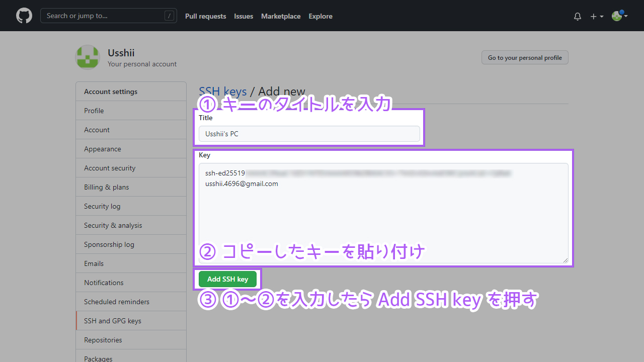
Task: Open Sponsorship log in sidebar
Action: pos(131,244)
